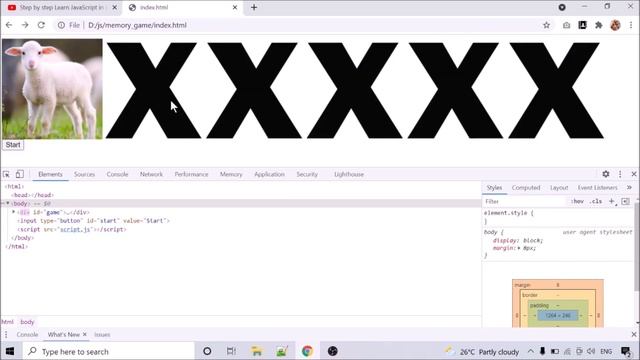Image resolution: width=640 pixels, height=360 pixels.
Task: Close the What's New drawer tab
Action: tap(85, 334)
